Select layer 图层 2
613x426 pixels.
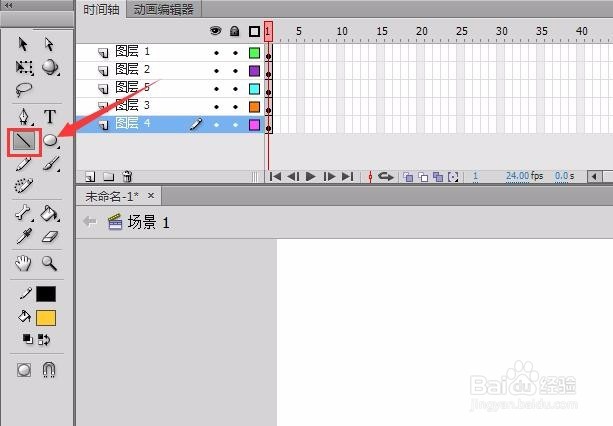point(132,69)
